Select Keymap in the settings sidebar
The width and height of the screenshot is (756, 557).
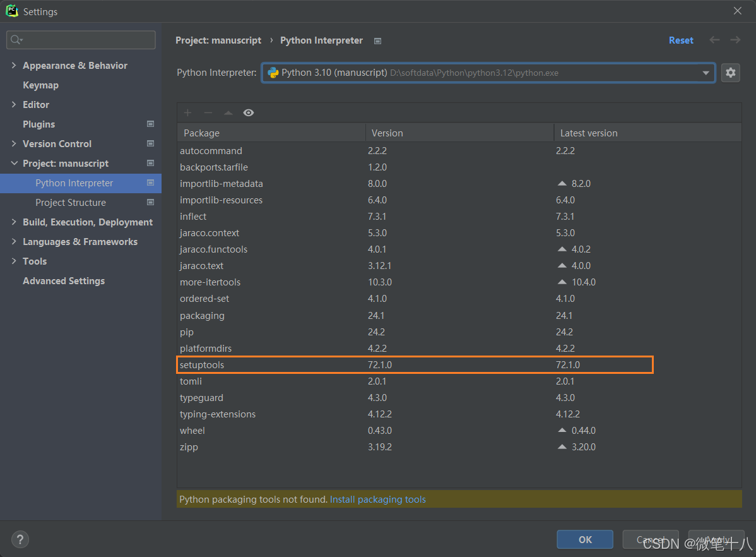(x=40, y=85)
